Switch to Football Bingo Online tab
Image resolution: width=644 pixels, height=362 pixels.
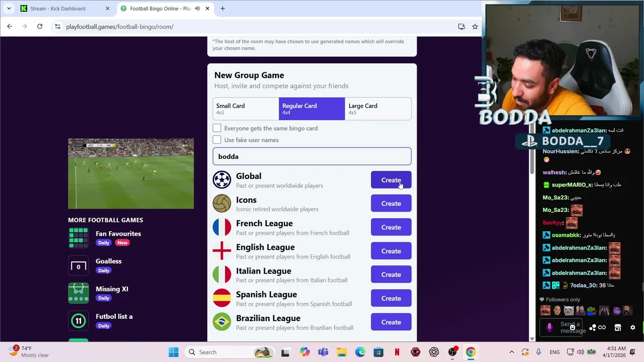(x=166, y=9)
